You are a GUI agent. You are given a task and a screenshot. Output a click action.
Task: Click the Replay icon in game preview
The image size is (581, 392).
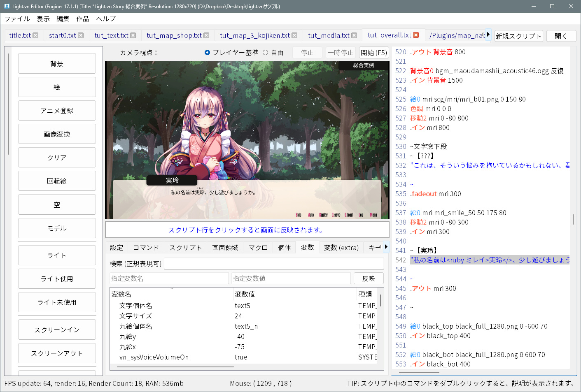tap(324, 215)
